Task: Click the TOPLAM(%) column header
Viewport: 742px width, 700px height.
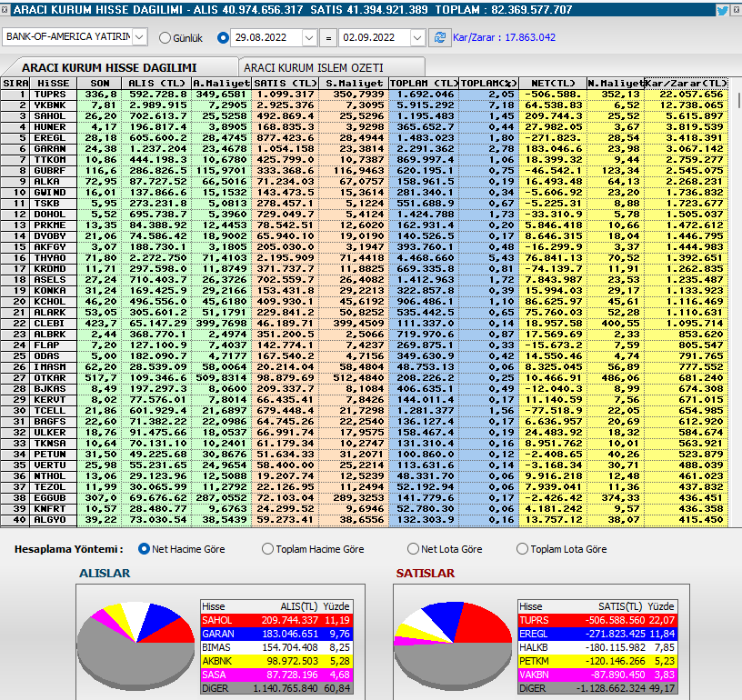Action: click(489, 84)
